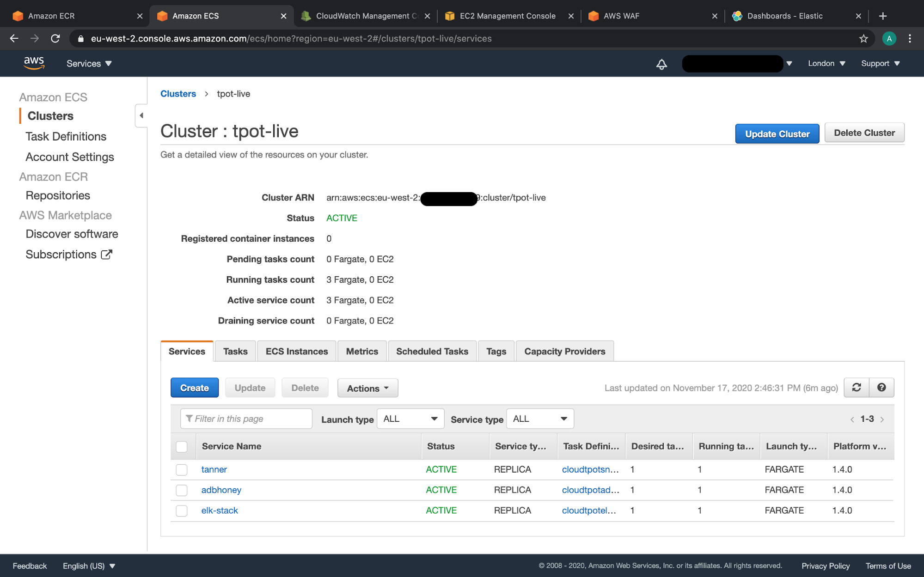This screenshot has width=924, height=577.
Task: Click the bookmark star icon in address bar
Action: point(863,38)
